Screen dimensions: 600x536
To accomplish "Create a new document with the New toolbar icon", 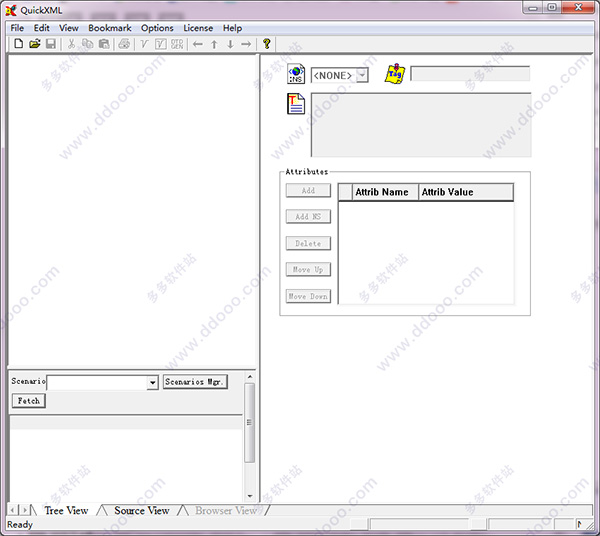I will [x=18, y=44].
